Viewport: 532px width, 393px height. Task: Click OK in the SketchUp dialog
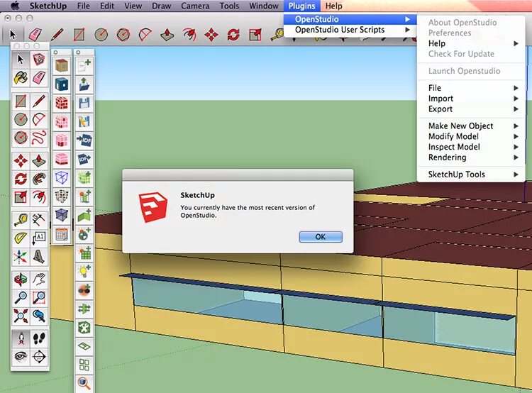321,236
